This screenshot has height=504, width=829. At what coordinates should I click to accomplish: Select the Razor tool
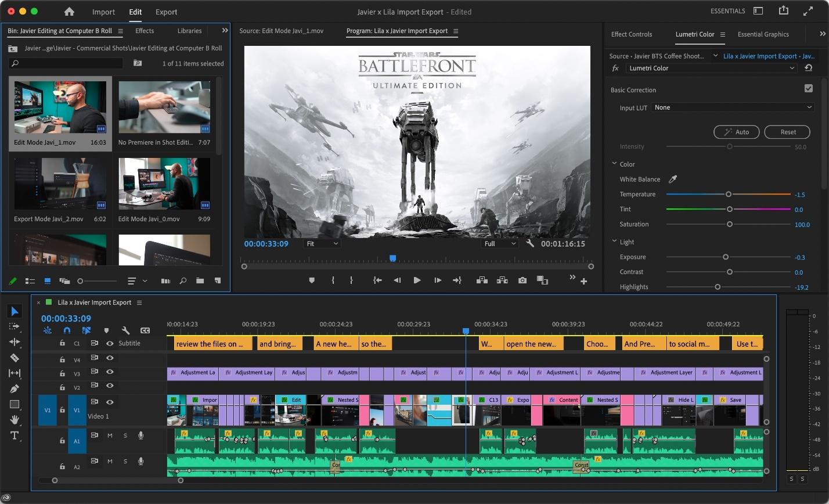tap(15, 358)
